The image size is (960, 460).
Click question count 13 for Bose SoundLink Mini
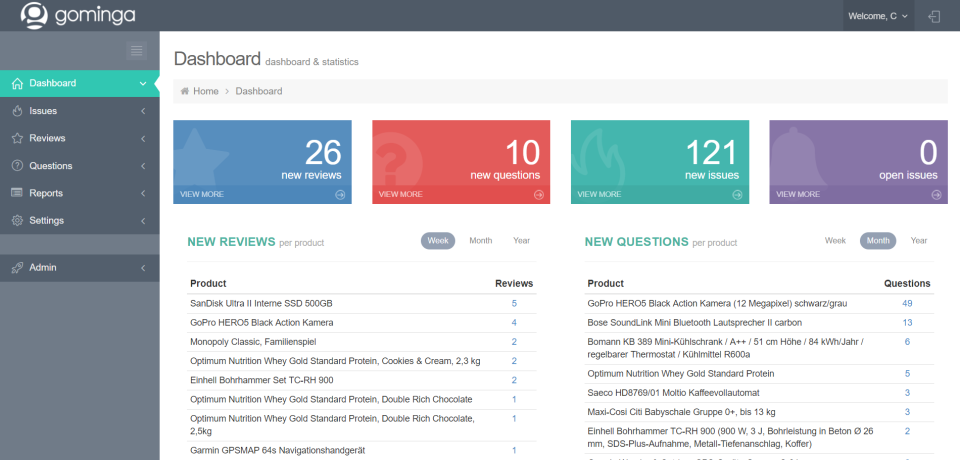pyautogui.click(x=907, y=322)
